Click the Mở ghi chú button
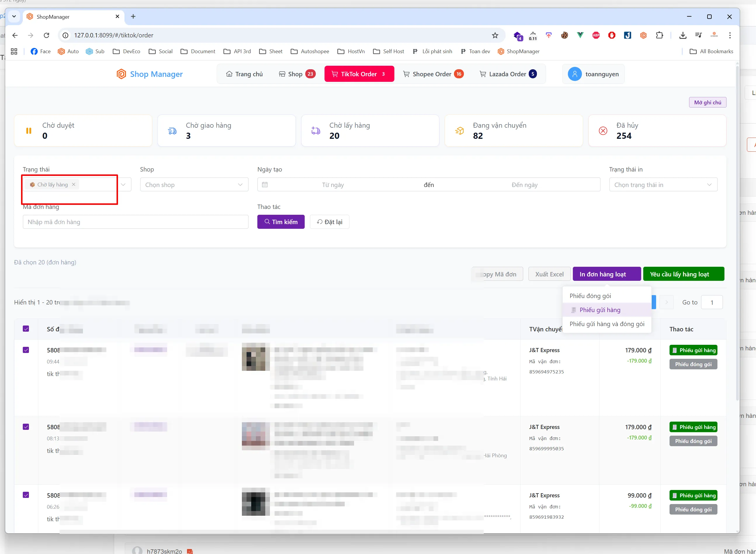The height and width of the screenshot is (554, 756). [x=708, y=102]
